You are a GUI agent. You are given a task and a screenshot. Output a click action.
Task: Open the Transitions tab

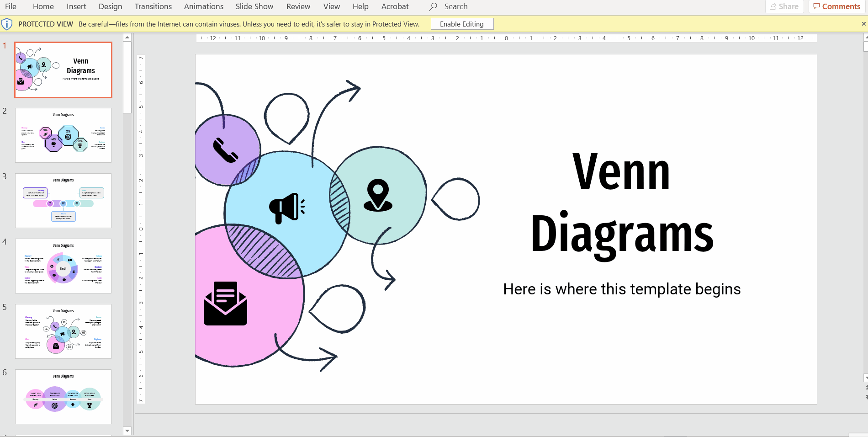point(153,6)
